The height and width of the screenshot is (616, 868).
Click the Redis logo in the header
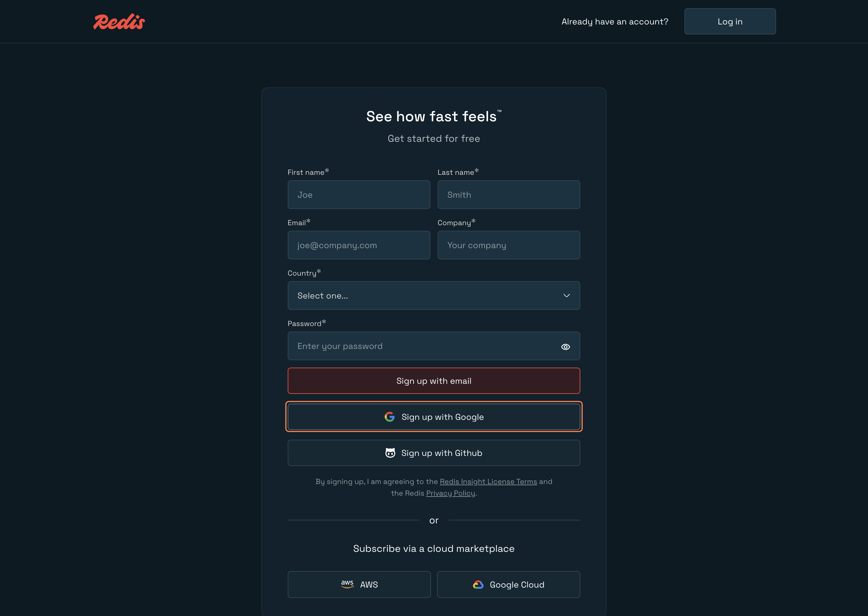click(119, 21)
